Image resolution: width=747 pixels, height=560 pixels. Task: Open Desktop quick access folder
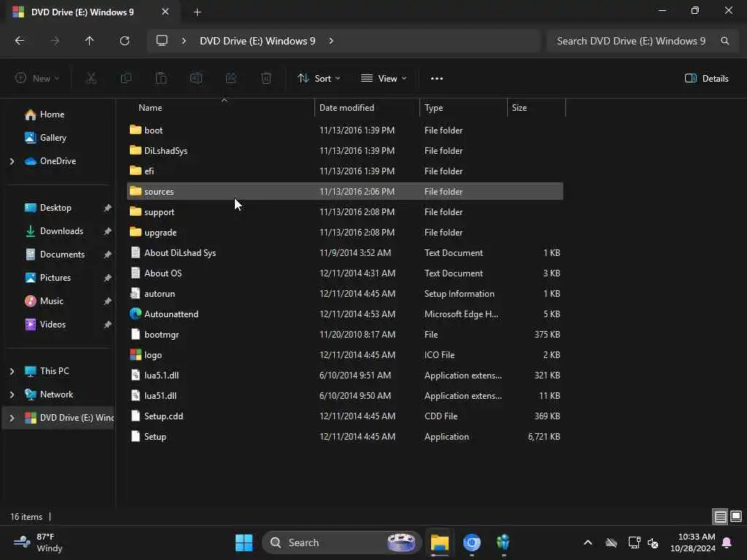(x=55, y=208)
